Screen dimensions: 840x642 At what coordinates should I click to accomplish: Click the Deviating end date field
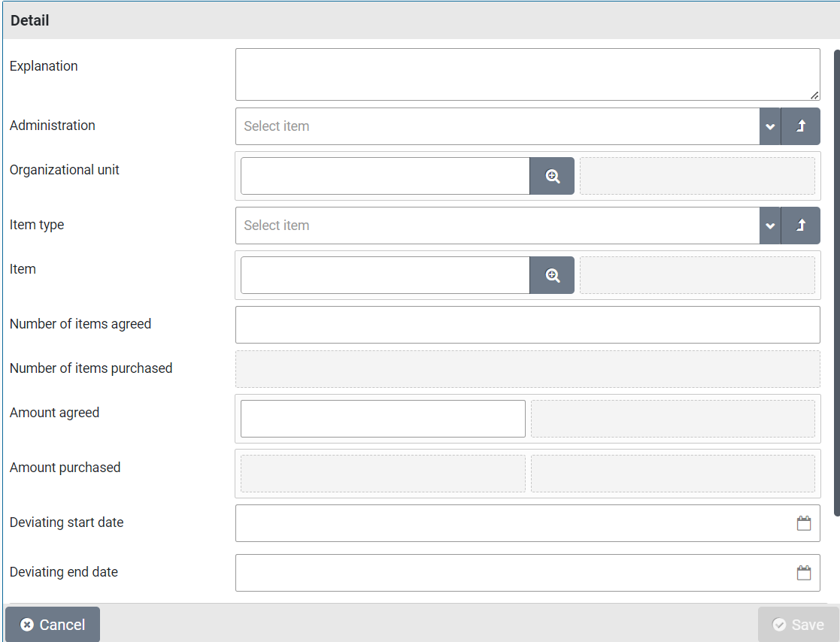pyautogui.click(x=511, y=573)
